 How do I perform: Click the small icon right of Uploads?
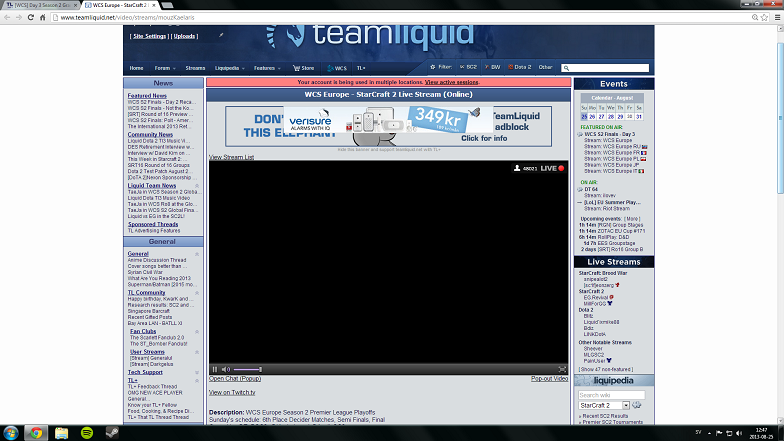coord(221,36)
